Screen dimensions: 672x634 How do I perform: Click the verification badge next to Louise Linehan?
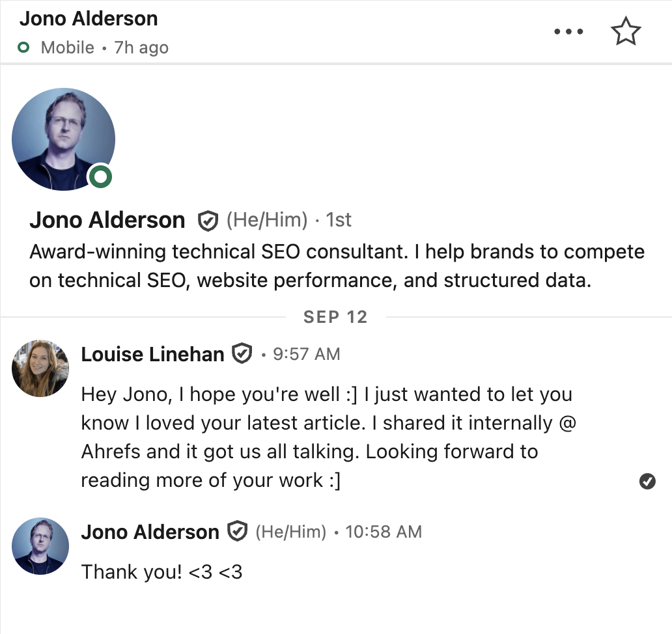[242, 354]
